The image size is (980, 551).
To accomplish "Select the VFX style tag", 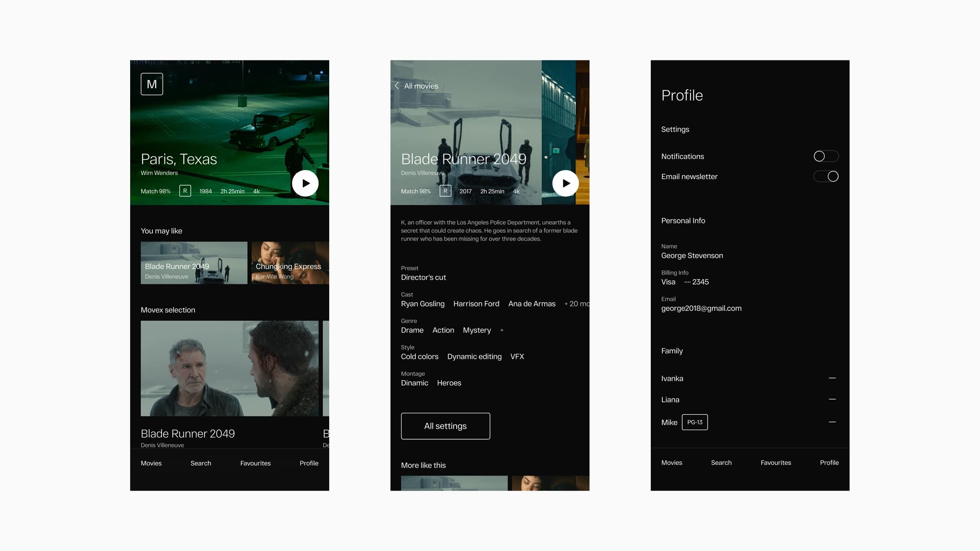I will (x=517, y=357).
